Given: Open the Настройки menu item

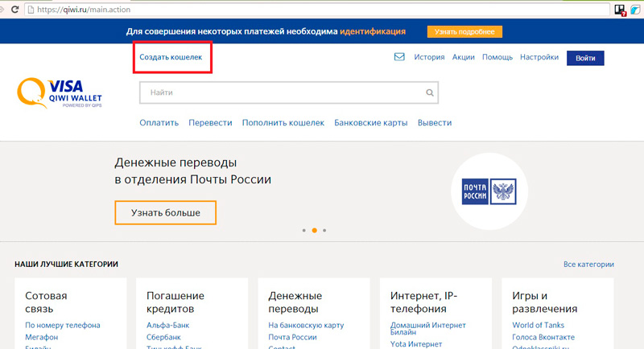Looking at the screenshot, I should 539,57.
